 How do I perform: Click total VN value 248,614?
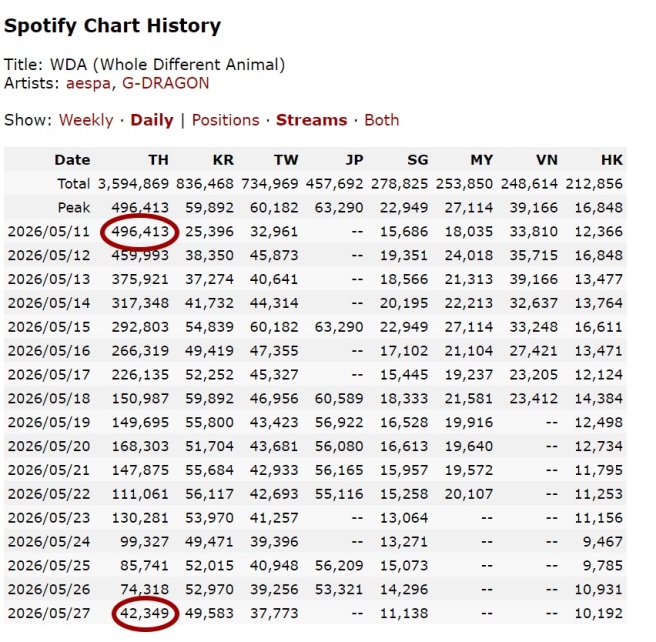[x=529, y=184]
